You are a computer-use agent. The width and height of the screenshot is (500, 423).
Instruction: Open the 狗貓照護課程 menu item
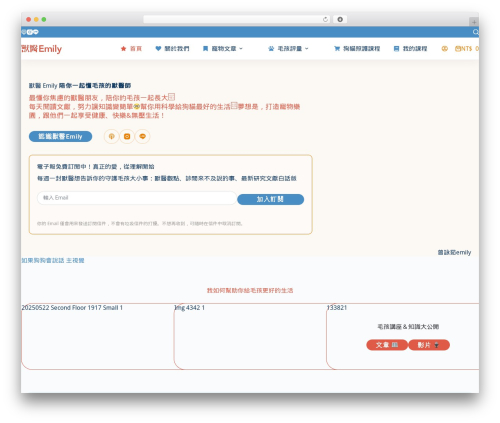(x=362, y=49)
